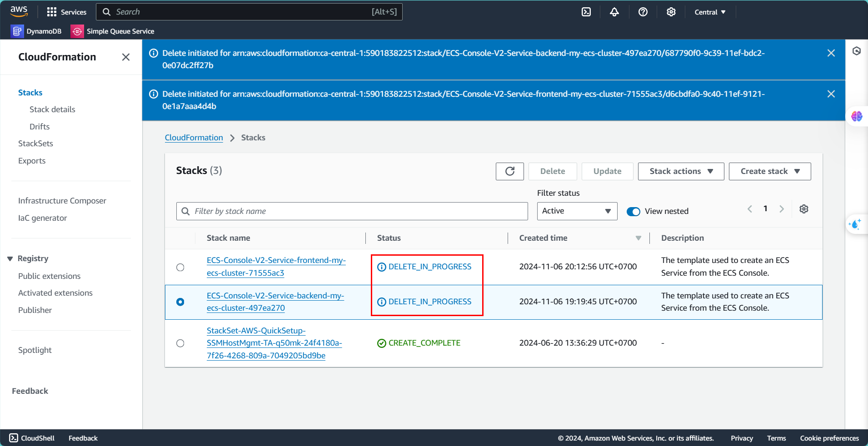This screenshot has height=446, width=868.
Task: Open Drifts in the sidebar
Action: pos(40,127)
